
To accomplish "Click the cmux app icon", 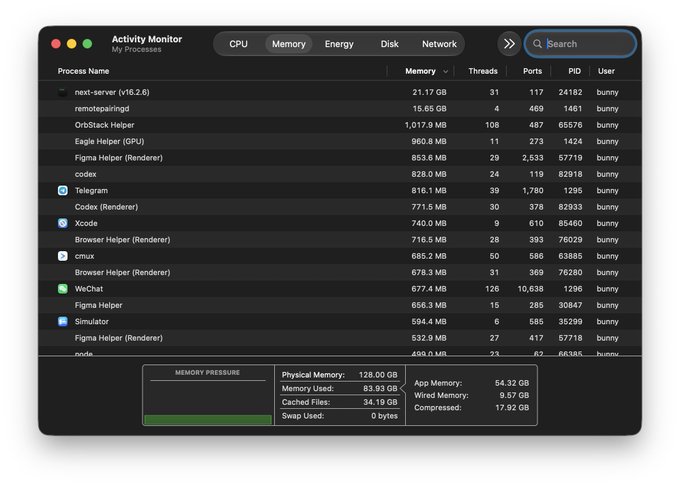I will tap(63, 256).
